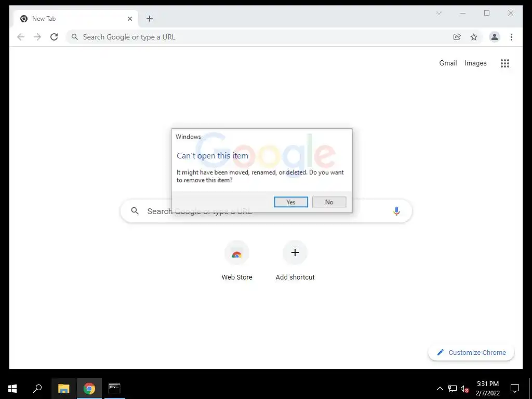Open the clock showing 5:31 PM
This screenshot has width=532, height=399.
[487, 389]
